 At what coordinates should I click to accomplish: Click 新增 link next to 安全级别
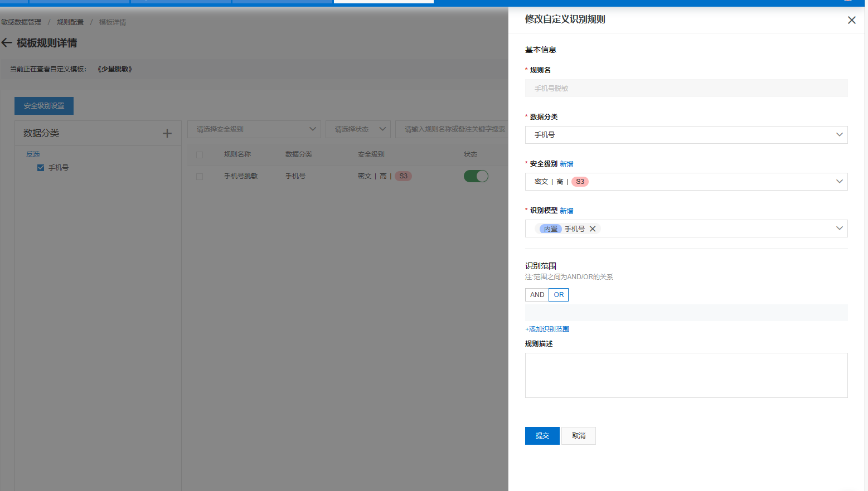566,164
